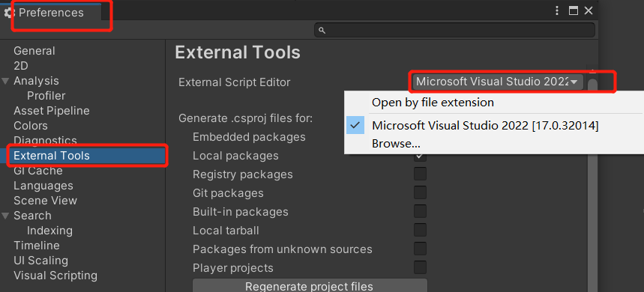
Task: Enable the Player projects checkbox
Action: [420, 268]
